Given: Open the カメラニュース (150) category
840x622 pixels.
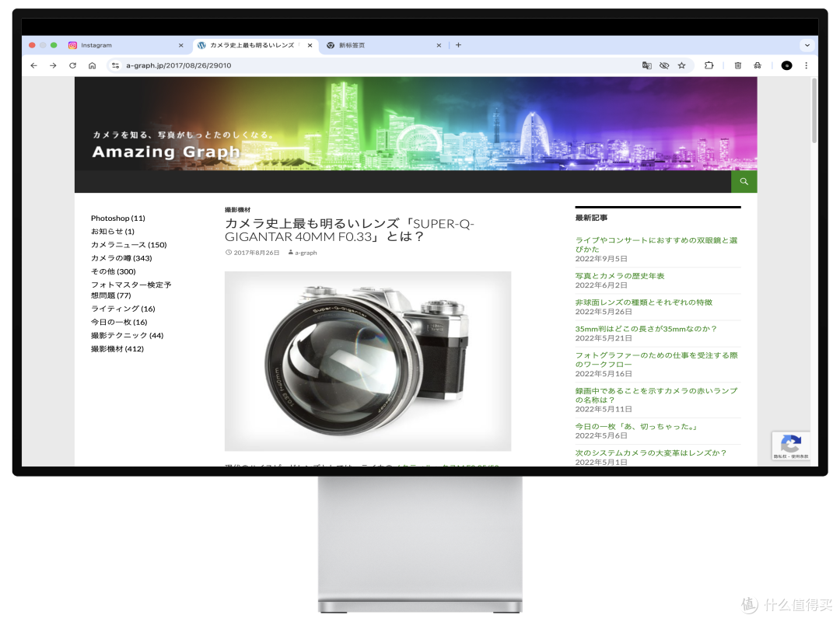Looking at the screenshot, I should (x=128, y=245).
